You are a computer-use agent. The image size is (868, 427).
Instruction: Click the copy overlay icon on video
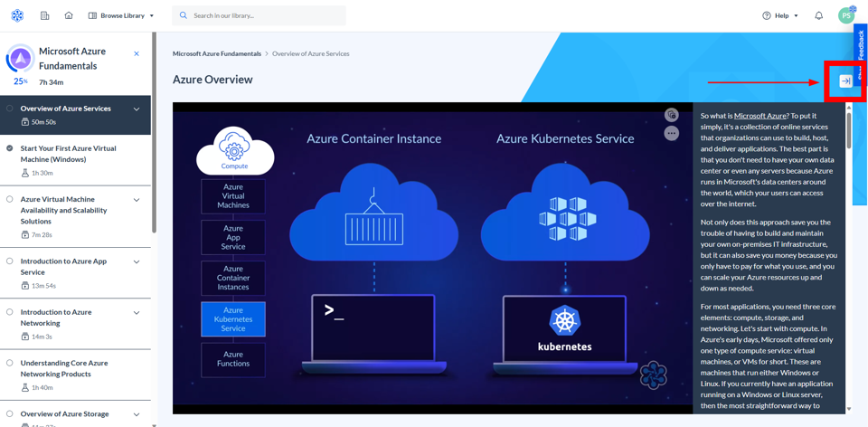672,115
